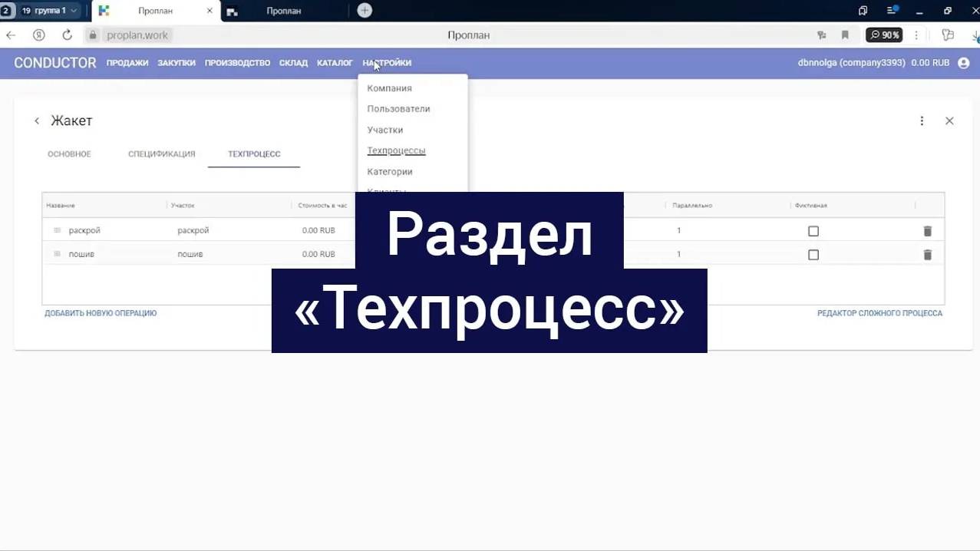
Task: Switch to ТЕХПРОЦЕСС tab
Action: coord(254,154)
